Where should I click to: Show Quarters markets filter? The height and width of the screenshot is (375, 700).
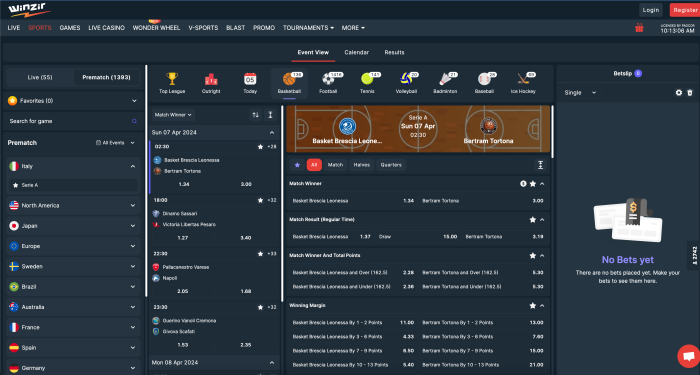[391, 165]
